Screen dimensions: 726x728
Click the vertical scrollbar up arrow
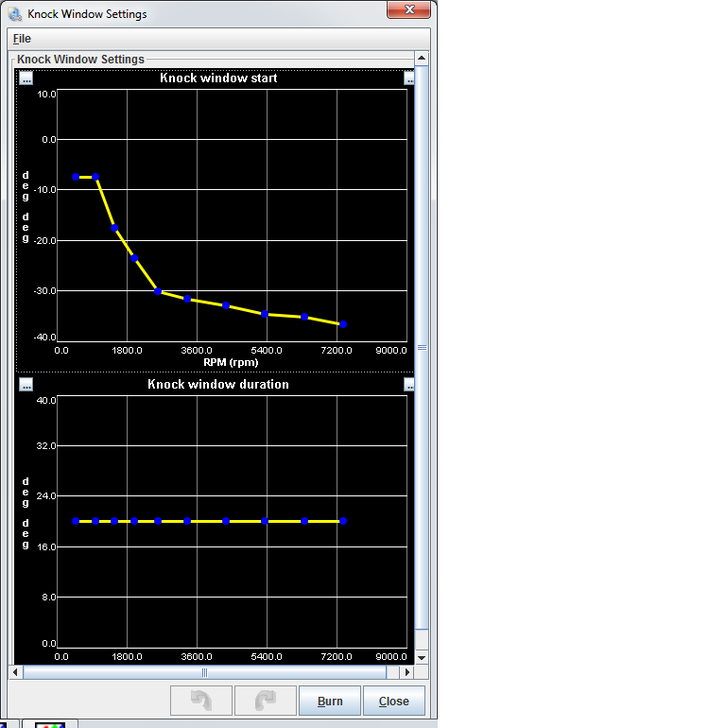tap(422, 59)
